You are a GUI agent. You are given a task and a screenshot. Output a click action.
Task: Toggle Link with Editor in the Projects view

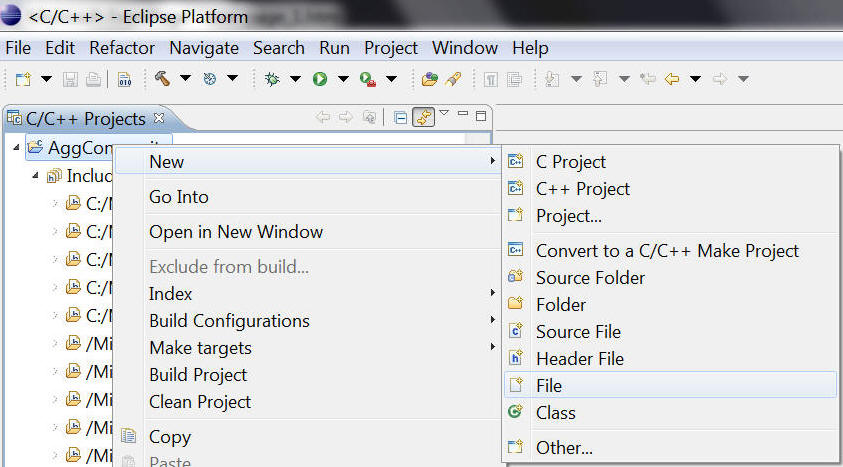[424, 117]
